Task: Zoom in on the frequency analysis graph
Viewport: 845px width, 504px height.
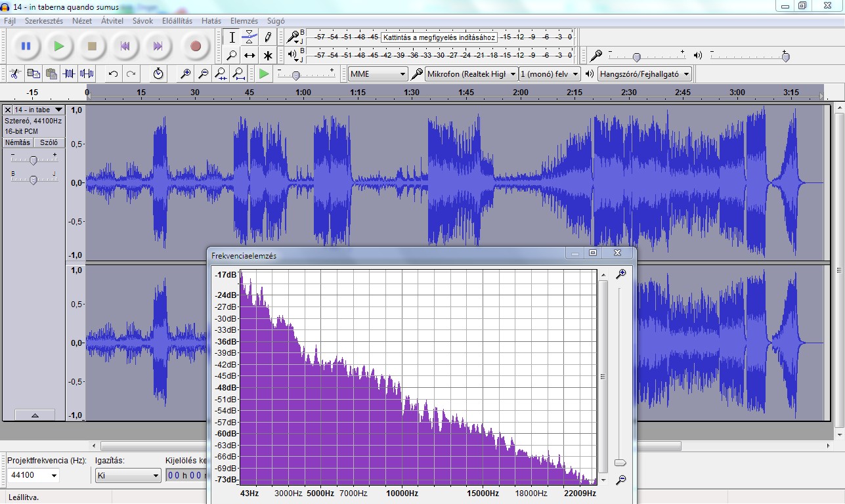Action: tap(620, 274)
